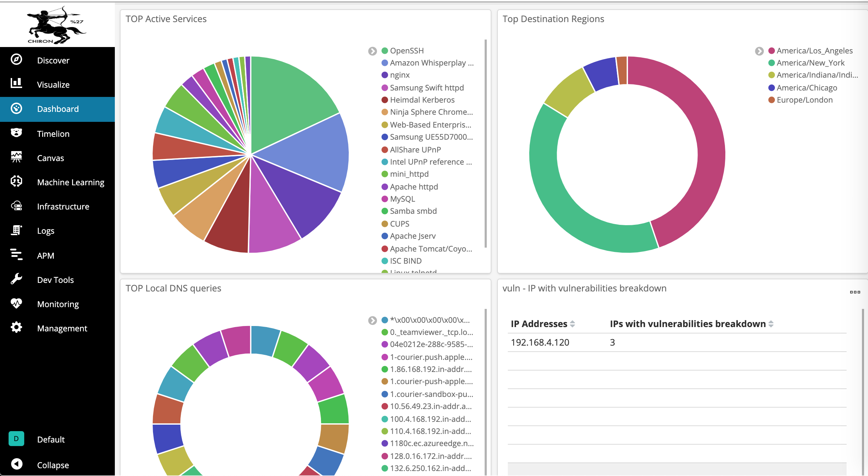868x476 pixels.
Task: Click Heimdal Kerberos legend entry
Action: click(418, 100)
